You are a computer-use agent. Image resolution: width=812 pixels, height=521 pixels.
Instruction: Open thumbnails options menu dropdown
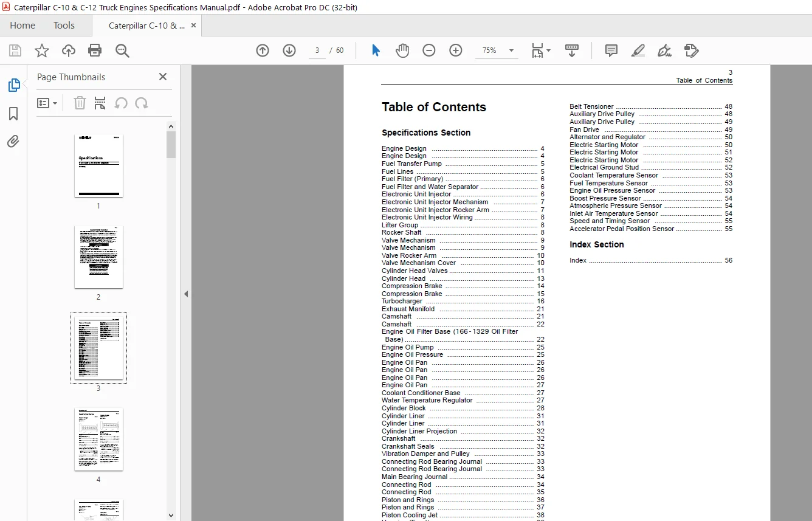(47, 103)
